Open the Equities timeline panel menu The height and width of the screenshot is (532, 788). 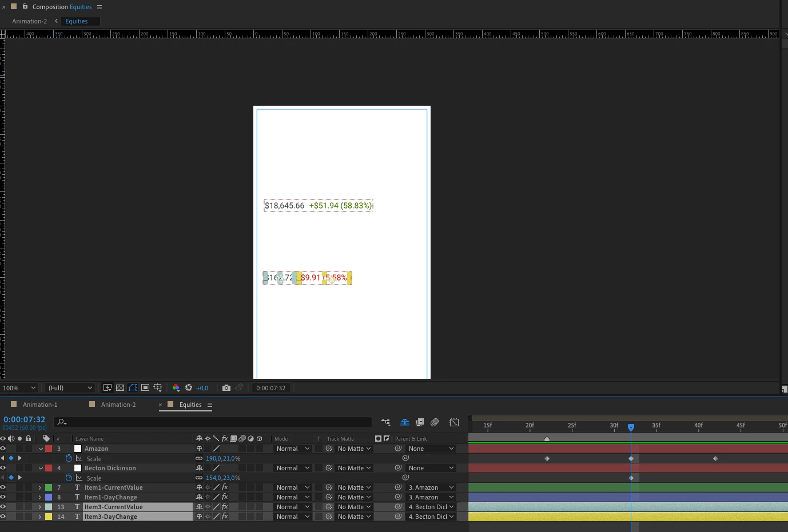[210, 405]
